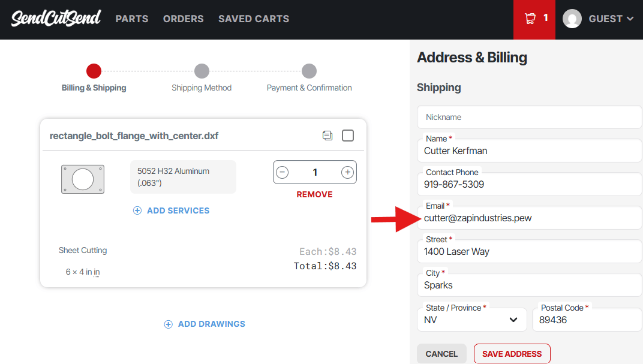The height and width of the screenshot is (364, 643).
Task: Open the State / Province dropdown
Action: [471, 320]
